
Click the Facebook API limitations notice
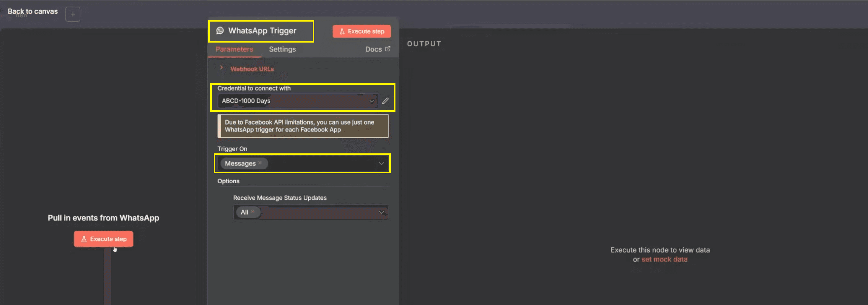[303, 126]
